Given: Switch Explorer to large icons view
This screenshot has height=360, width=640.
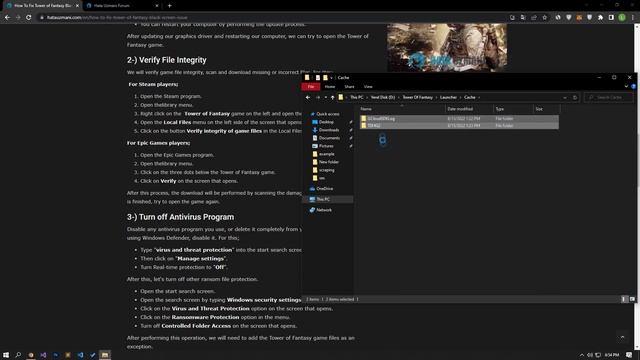Looking at the screenshot, I should coord(632,299).
